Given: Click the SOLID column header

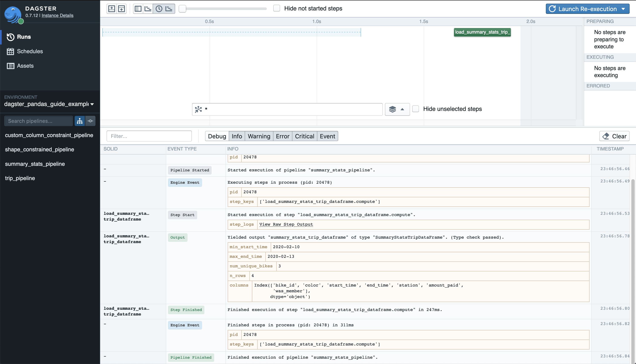Looking at the screenshot, I should 110,149.
